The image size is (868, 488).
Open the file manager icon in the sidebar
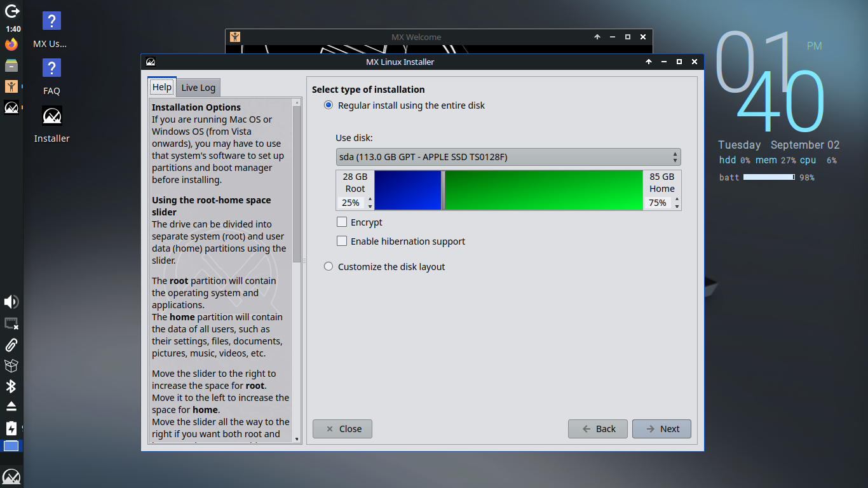tap(11, 65)
